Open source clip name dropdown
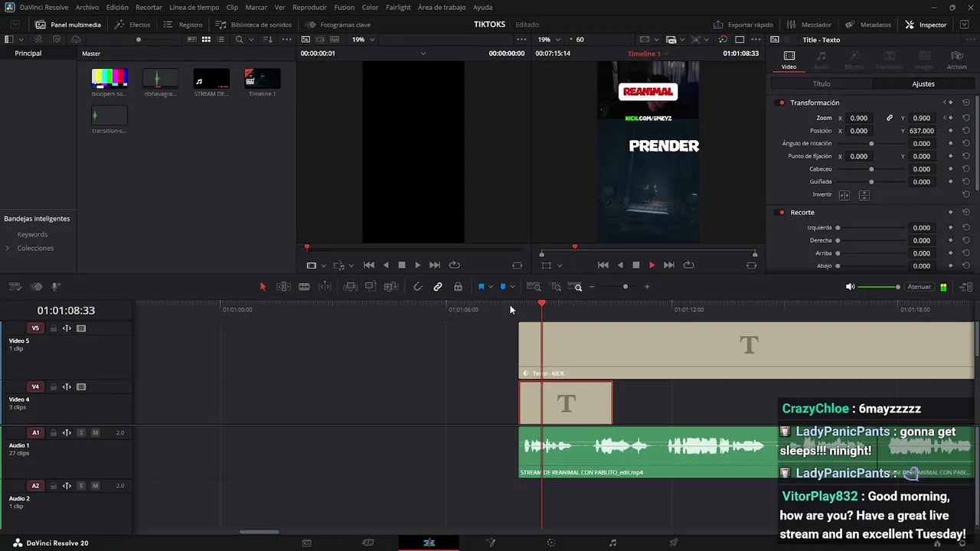980x551 pixels. [423, 54]
